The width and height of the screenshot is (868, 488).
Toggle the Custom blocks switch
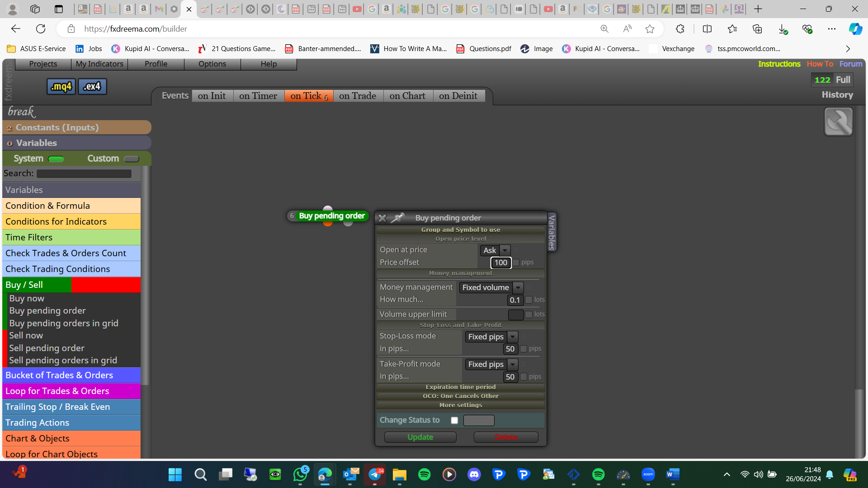[x=132, y=159]
